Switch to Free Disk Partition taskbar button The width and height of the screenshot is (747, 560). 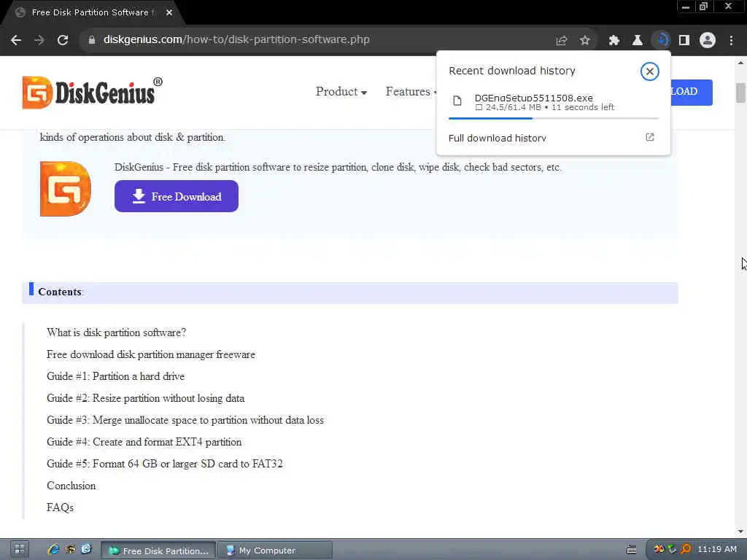click(x=158, y=551)
